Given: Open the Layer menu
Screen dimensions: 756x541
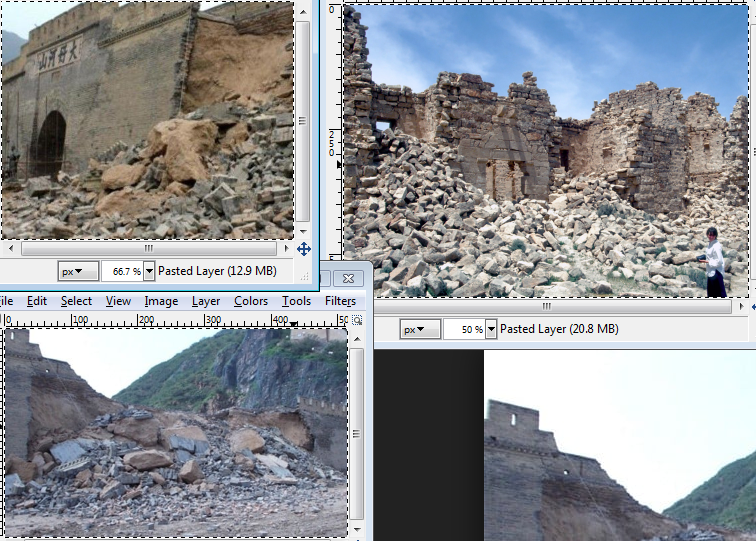Looking at the screenshot, I should point(206,301).
